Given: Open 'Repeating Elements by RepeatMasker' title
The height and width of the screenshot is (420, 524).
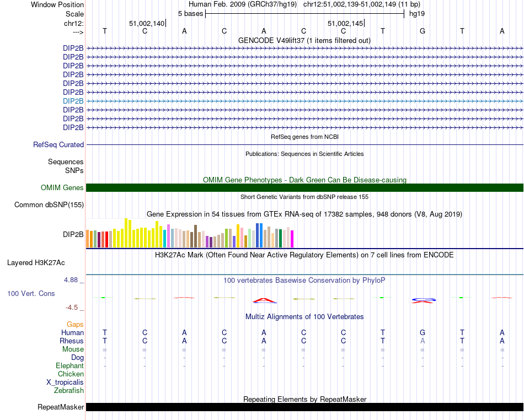Looking at the screenshot, I should [x=304, y=399].
